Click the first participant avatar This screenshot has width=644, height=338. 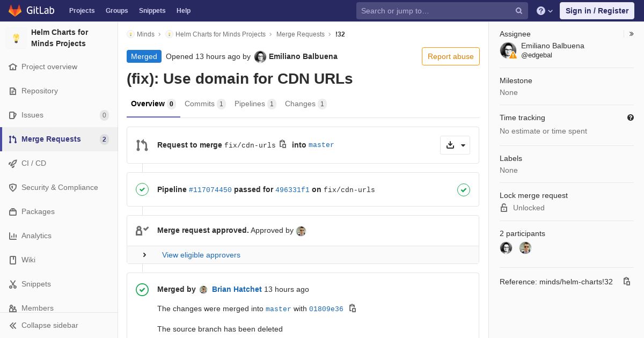pos(506,248)
